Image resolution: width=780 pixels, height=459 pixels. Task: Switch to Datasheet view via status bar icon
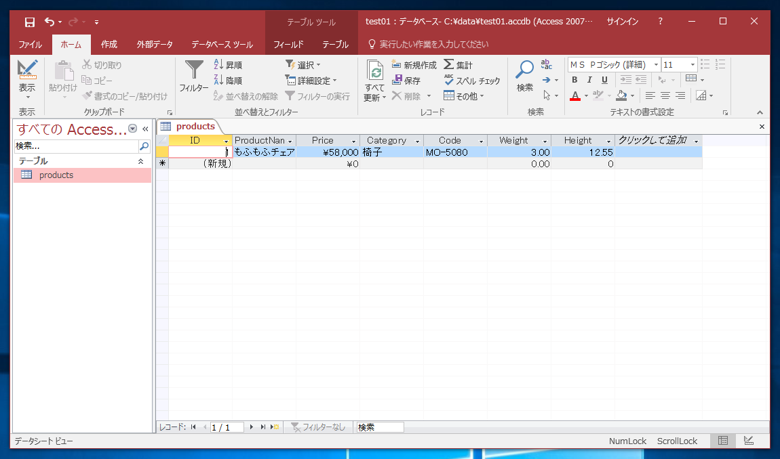point(723,441)
